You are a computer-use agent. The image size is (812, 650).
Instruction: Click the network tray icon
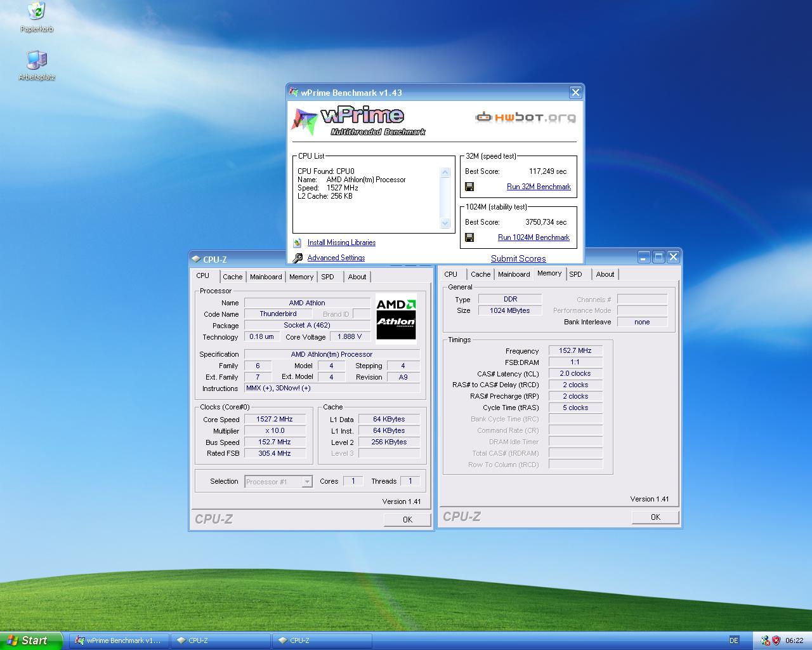(x=765, y=640)
